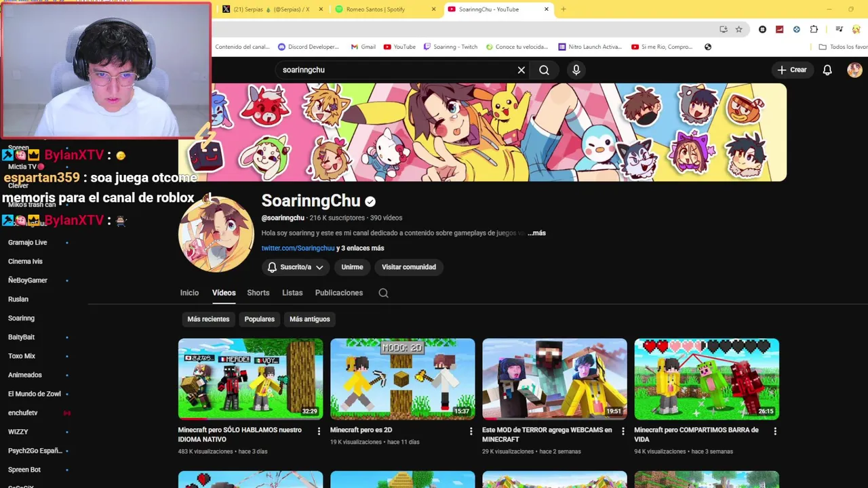Expand the channel description with '...más'
This screenshot has height=488, width=868.
point(536,233)
